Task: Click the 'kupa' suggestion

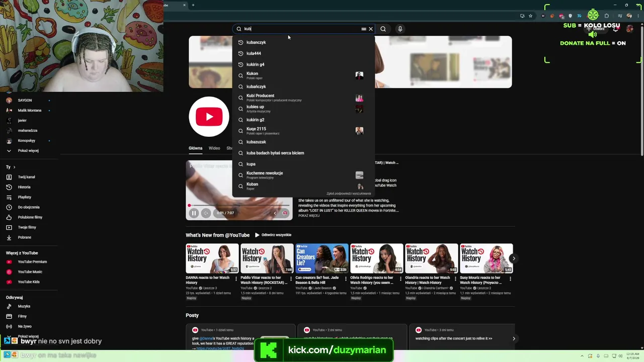Action: 303,164
